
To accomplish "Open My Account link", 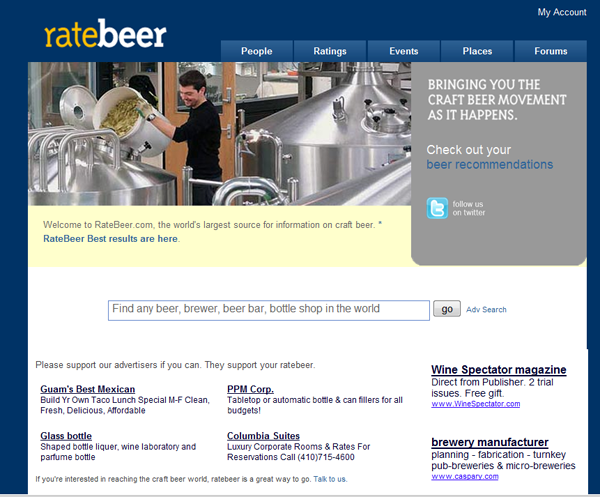I will pos(562,12).
